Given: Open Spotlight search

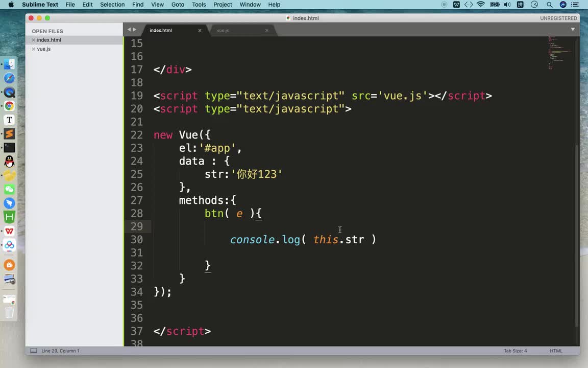Looking at the screenshot, I should [x=549, y=5].
